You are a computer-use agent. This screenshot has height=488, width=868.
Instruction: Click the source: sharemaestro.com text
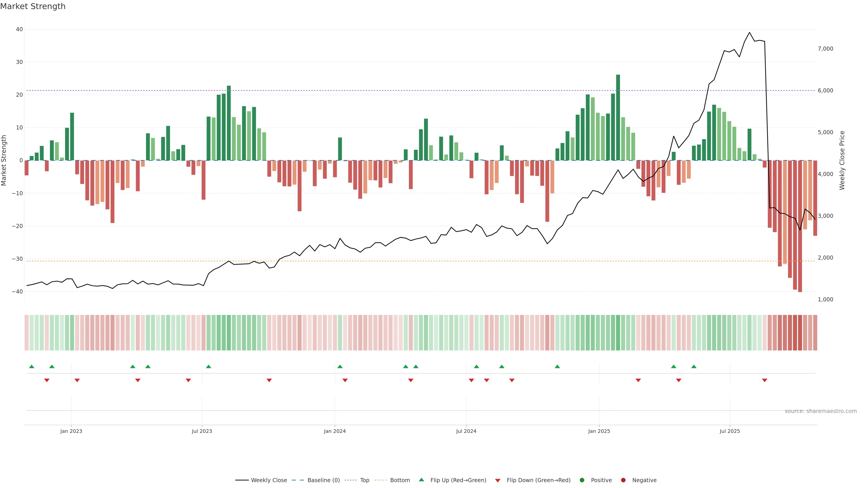click(821, 411)
